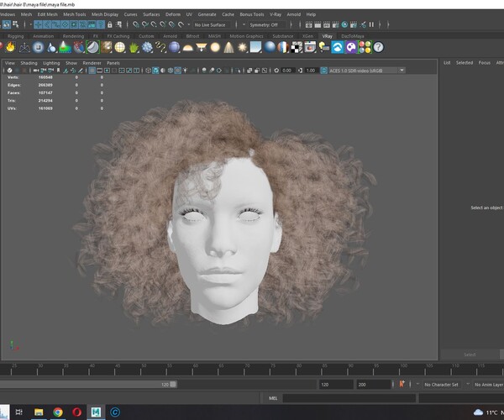Screen dimensions: 504x420
Task: Click the playback end field showing 120
Action: (x=336, y=385)
